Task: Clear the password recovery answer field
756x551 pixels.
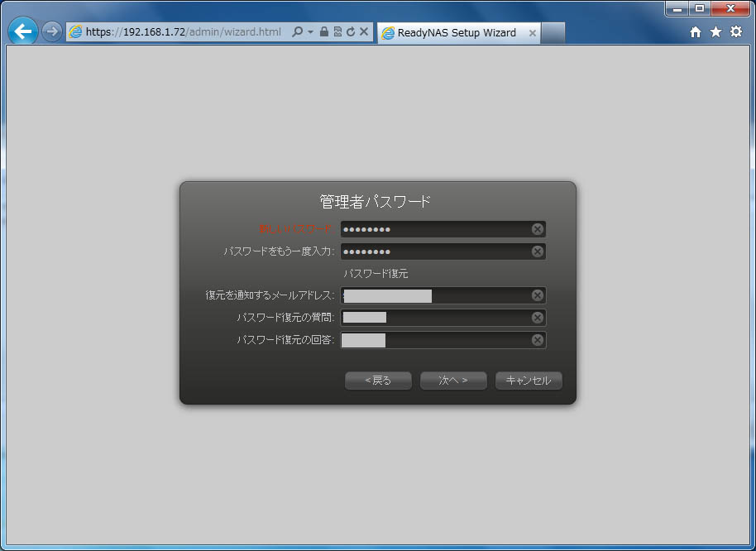Action: [538, 340]
